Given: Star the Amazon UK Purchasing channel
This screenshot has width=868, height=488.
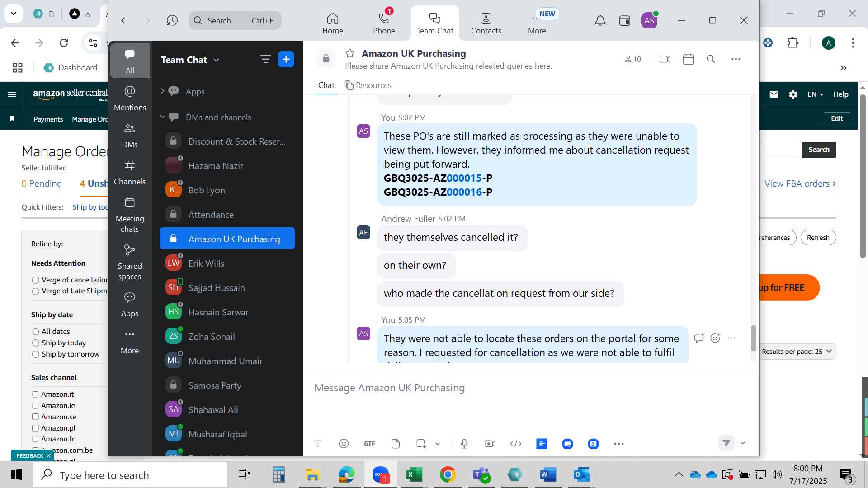Looking at the screenshot, I should click(x=349, y=53).
